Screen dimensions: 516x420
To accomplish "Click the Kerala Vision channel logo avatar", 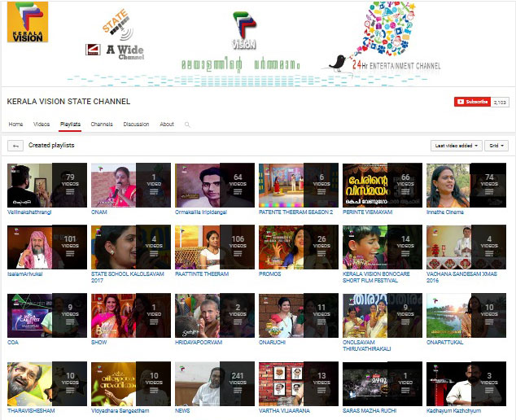I will tap(28, 22).
